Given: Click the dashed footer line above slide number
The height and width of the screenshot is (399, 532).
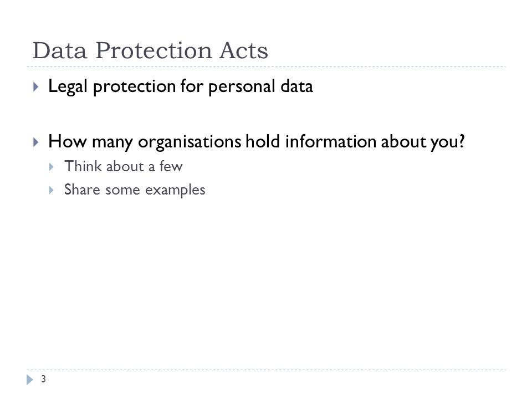Looking at the screenshot, I should (266, 370).
